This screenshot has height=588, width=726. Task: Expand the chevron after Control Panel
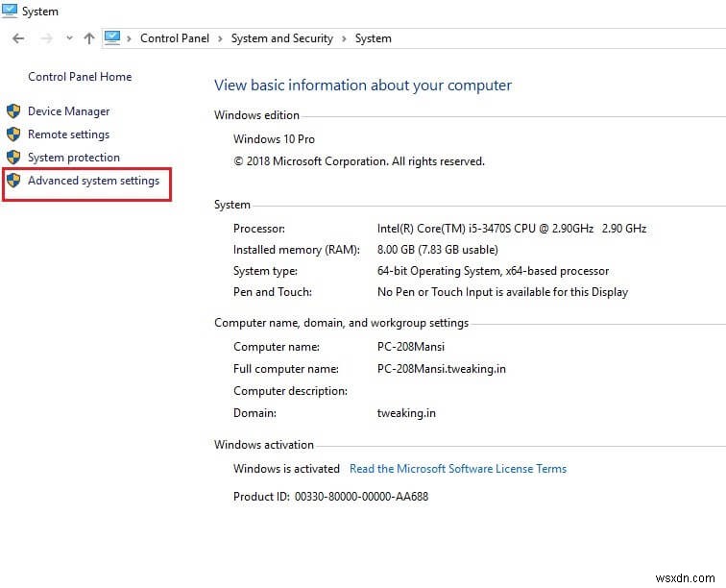[x=221, y=39]
